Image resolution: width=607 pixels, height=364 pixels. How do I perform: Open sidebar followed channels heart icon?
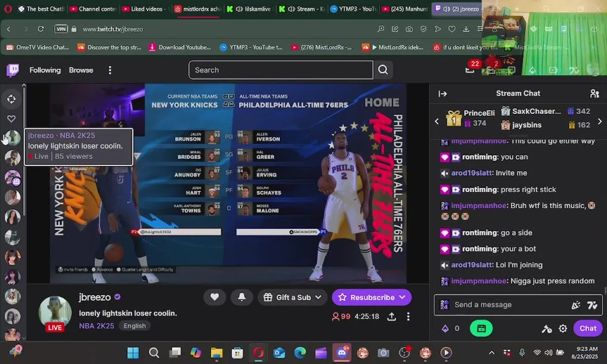coord(11,119)
